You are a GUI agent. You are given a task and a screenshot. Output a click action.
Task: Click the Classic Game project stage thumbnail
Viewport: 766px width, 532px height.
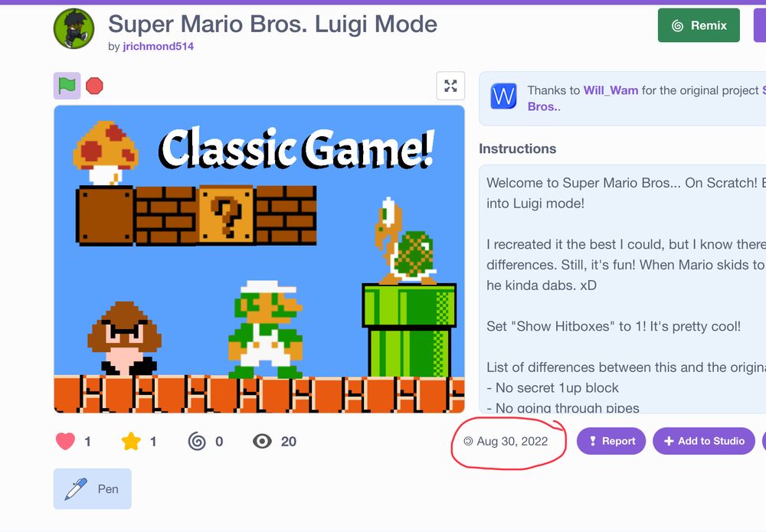259,259
